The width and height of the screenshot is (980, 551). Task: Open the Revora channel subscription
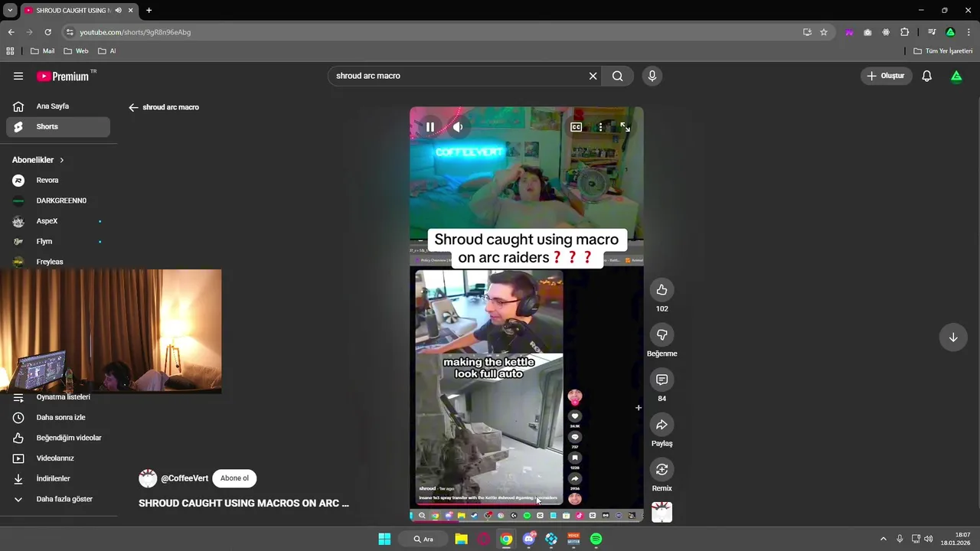(x=58, y=181)
